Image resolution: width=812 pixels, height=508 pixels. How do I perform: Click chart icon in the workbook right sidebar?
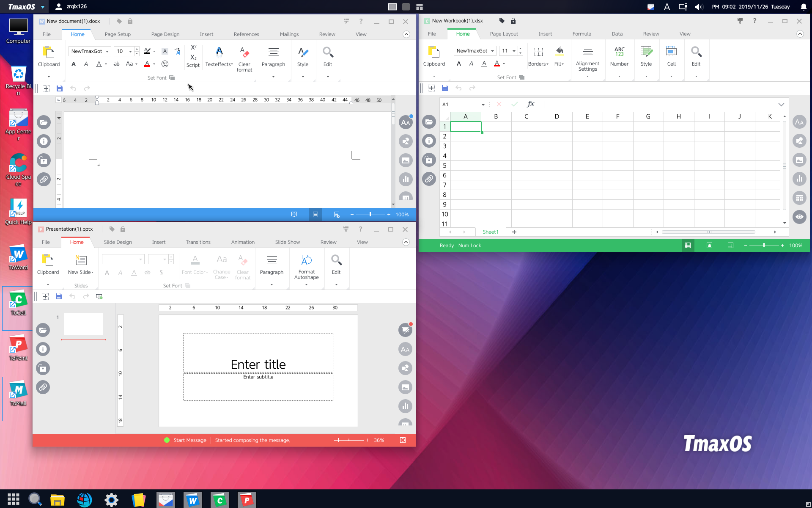pos(799,179)
